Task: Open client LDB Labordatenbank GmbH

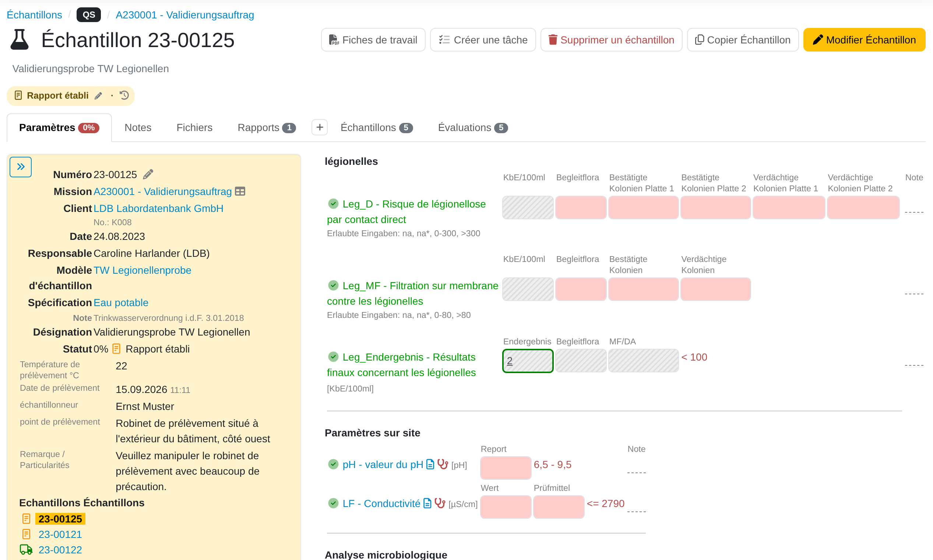Action: pos(158,209)
